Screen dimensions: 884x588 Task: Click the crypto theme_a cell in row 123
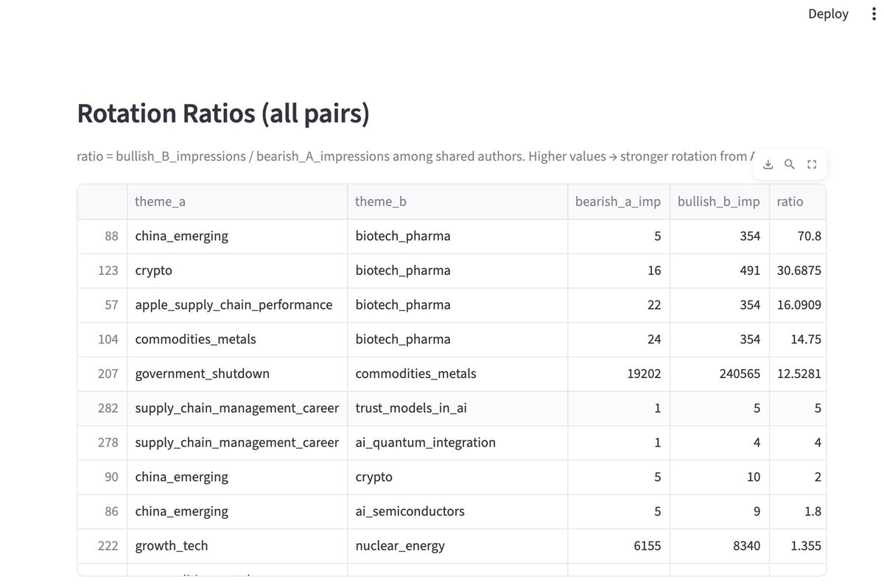point(237,270)
